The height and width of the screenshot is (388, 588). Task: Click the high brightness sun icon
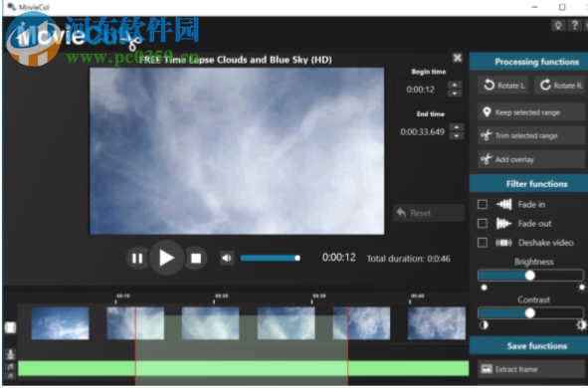pos(582,288)
